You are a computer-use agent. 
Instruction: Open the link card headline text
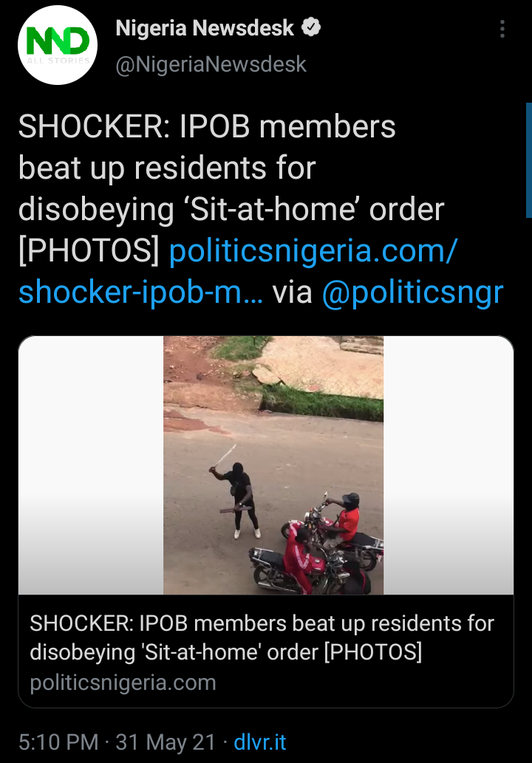click(x=262, y=637)
